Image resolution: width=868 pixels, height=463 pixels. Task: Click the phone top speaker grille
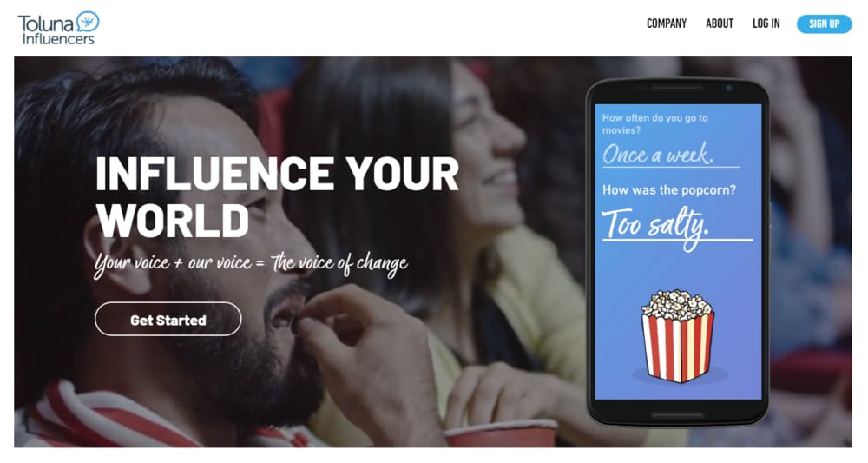677,88
